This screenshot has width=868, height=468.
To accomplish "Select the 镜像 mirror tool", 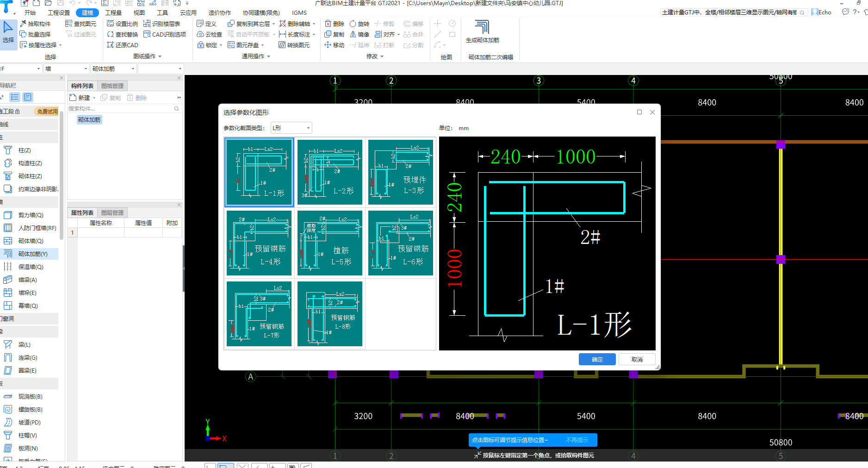I will (360, 34).
